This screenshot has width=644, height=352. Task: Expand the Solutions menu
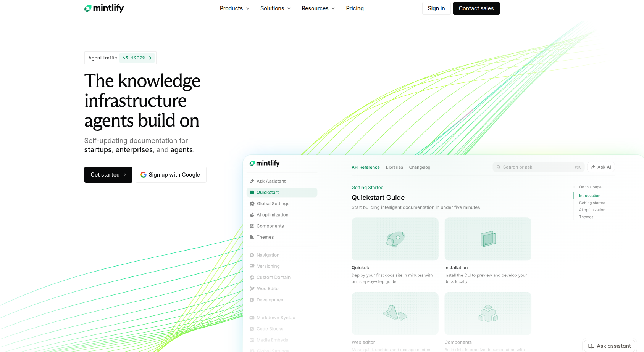coord(275,8)
